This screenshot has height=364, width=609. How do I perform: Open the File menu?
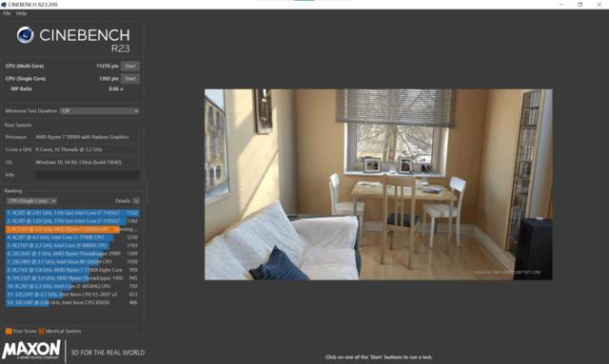click(7, 13)
